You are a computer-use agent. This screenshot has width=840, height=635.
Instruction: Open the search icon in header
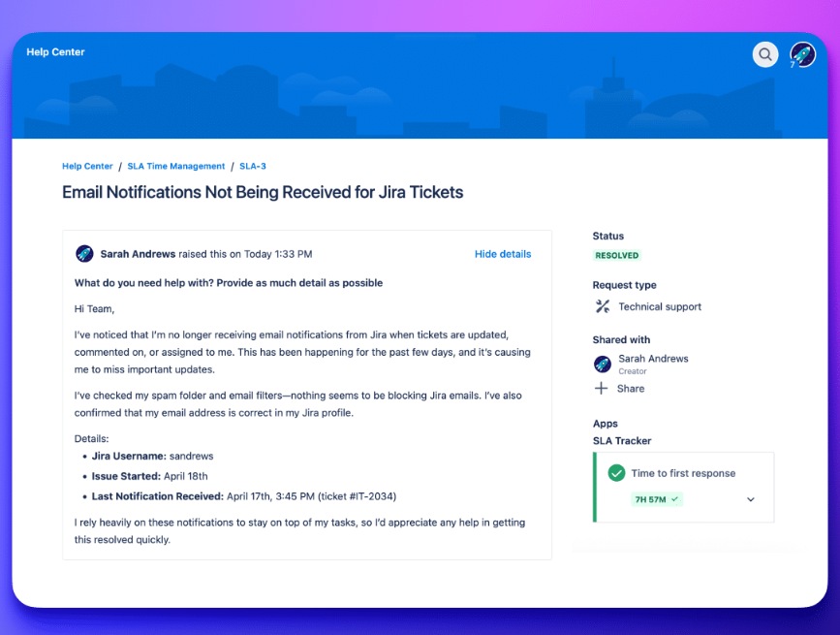(x=765, y=54)
